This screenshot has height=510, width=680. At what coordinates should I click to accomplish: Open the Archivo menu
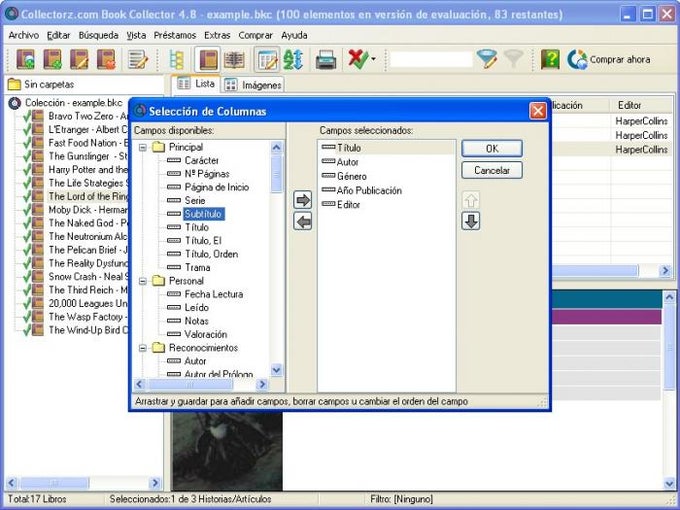pos(24,35)
